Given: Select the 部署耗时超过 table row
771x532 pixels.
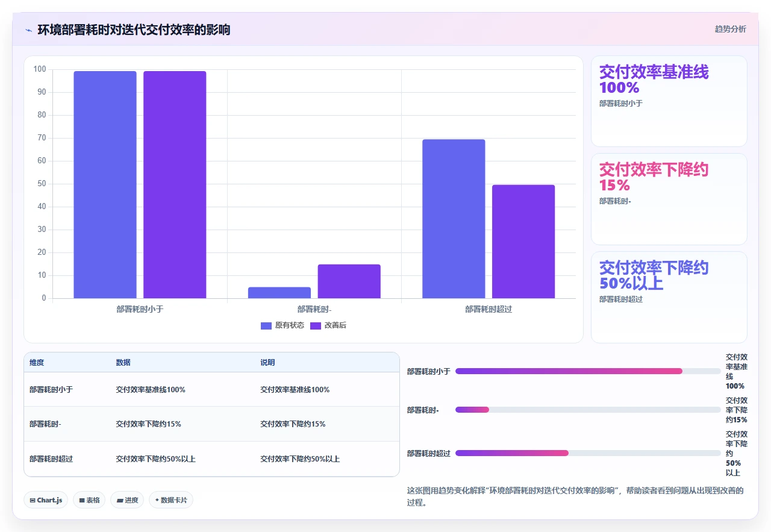Looking at the screenshot, I should (211, 459).
